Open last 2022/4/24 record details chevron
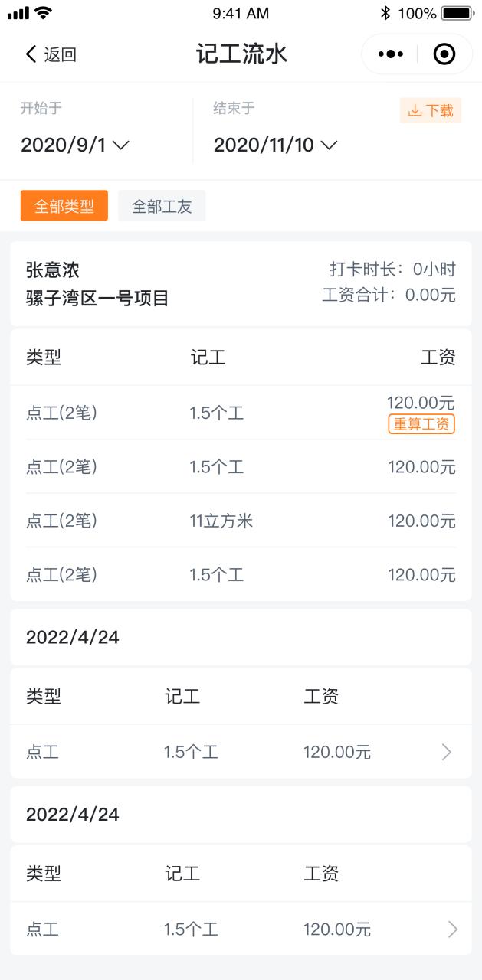Image resolution: width=482 pixels, height=980 pixels. coord(452,929)
